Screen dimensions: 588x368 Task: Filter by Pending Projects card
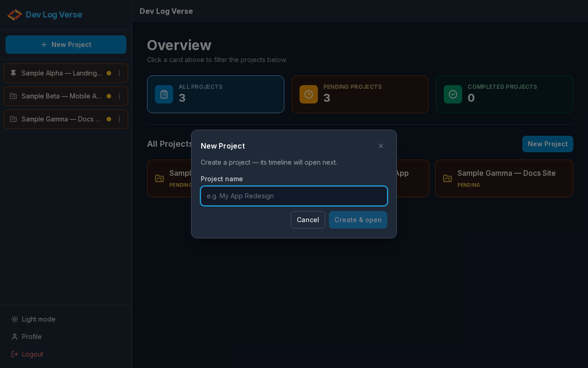(360, 94)
